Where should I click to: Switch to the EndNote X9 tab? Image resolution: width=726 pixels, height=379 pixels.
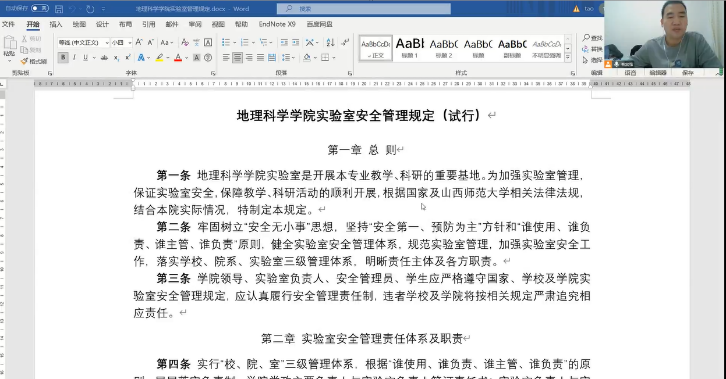click(x=277, y=24)
